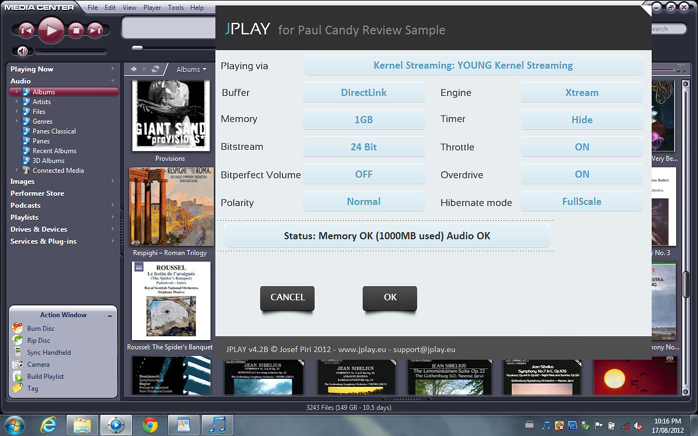698x436 pixels.
Task: Change the Bitstream 24 Bit setting
Action: pos(364,147)
